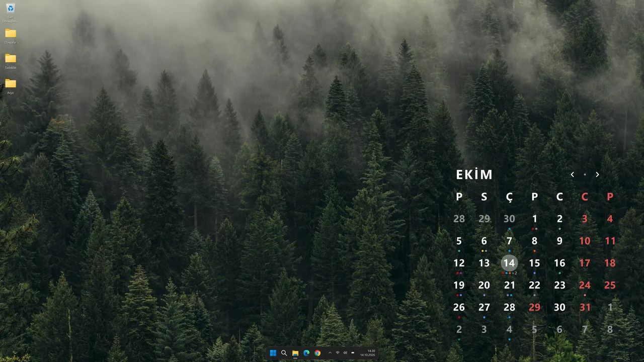Select October 15 in the calendar
644x362 pixels.
pyautogui.click(x=534, y=263)
